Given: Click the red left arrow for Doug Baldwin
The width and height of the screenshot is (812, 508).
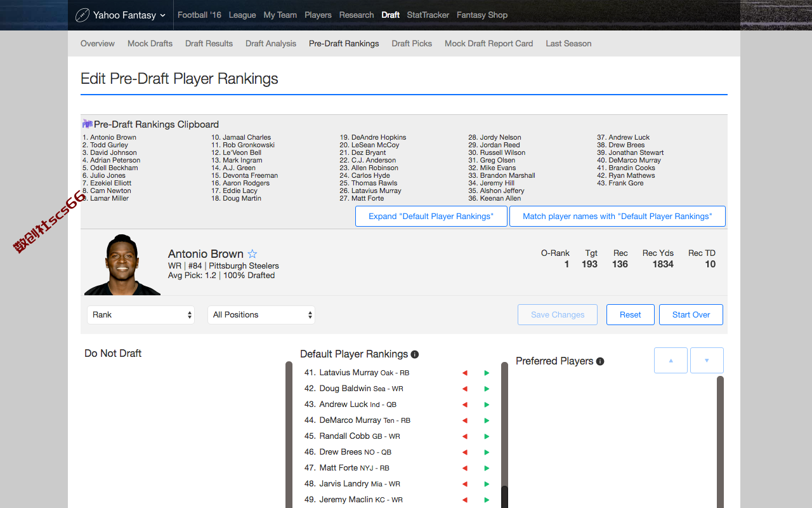Looking at the screenshot, I should click(464, 389).
